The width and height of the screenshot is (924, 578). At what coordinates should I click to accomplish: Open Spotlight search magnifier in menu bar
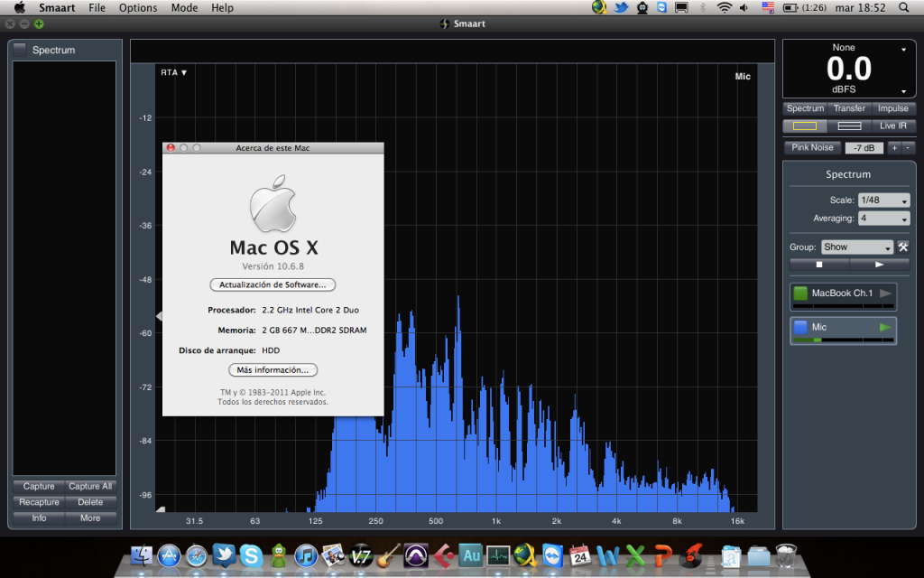point(903,7)
